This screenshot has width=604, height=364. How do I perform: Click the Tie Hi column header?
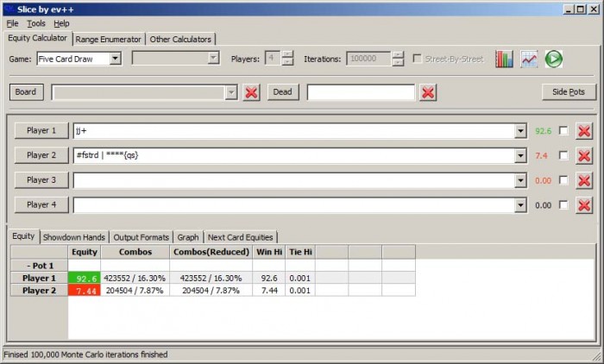pos(300,252)
